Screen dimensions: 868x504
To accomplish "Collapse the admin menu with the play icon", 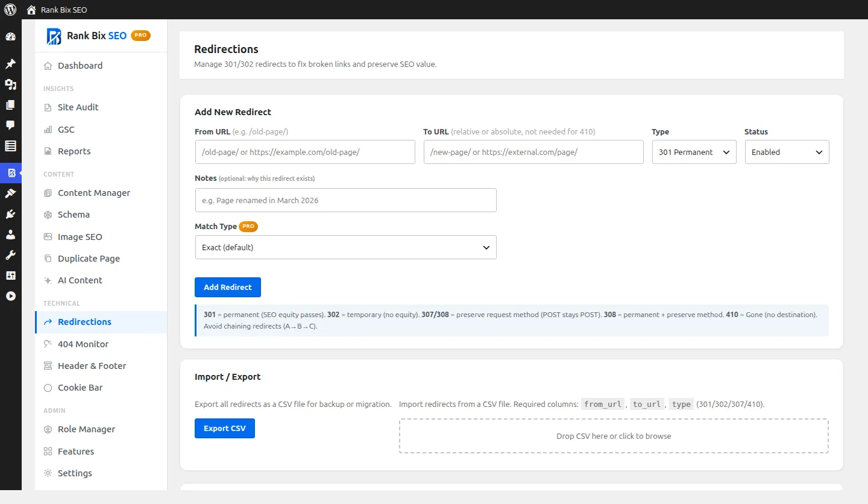I will click(x=10, y=296).
